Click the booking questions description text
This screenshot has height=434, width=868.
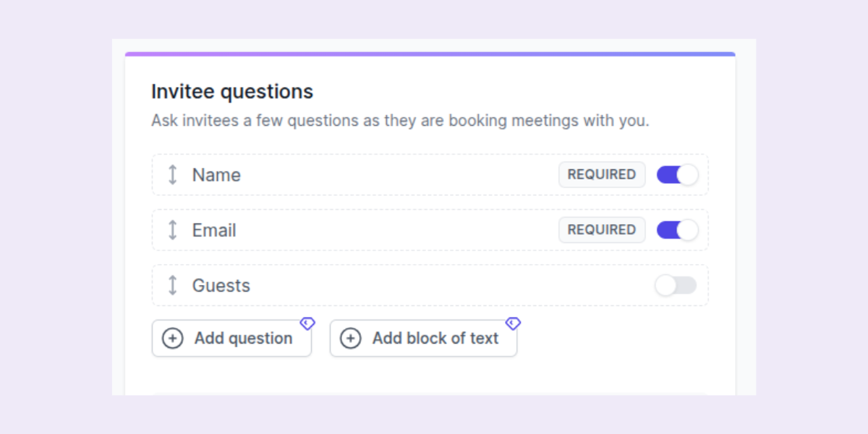[x=400, y=120]
